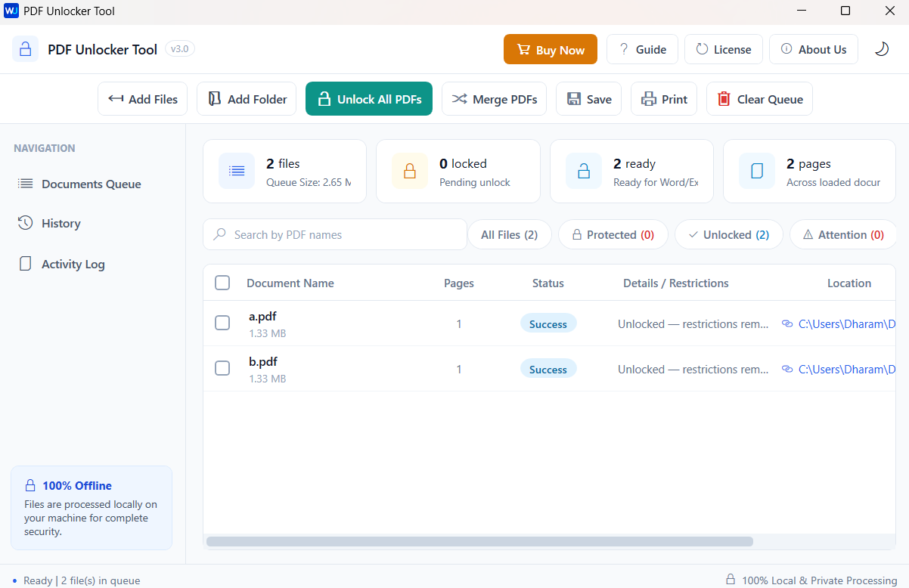Click the ready unlocked padlock card icon

tap(584, 171)
